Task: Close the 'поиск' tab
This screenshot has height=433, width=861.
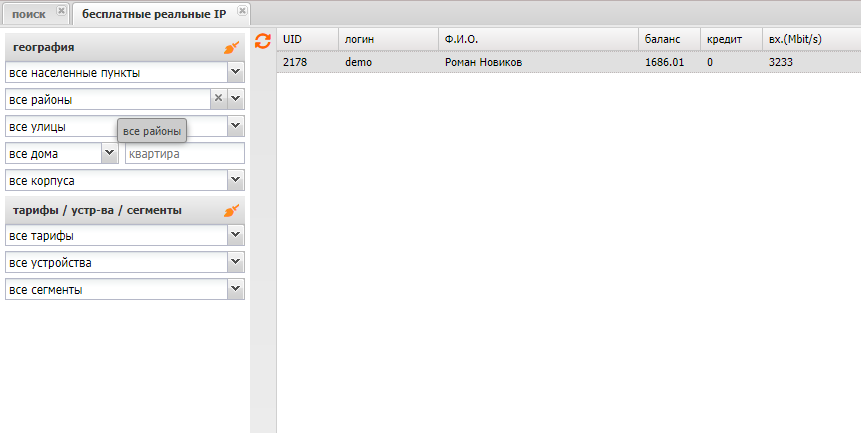Action: [x=61, y=11]
